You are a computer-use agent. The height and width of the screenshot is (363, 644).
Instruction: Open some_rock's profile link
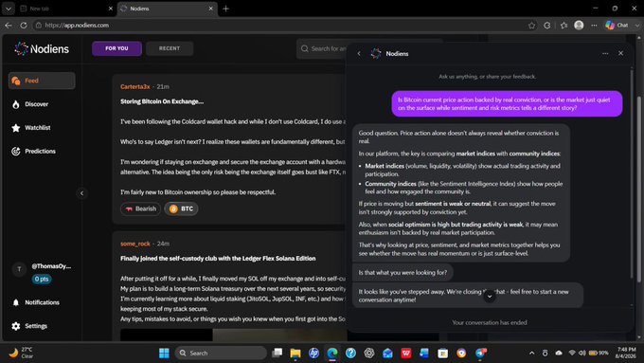[135, 244]
